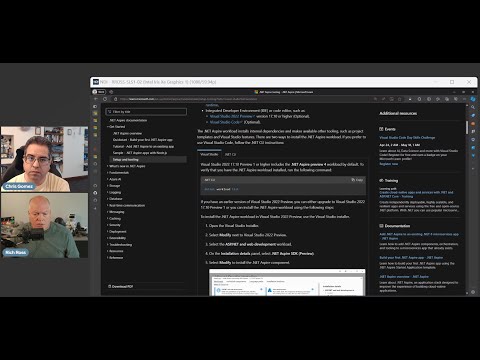
Task: Click the browser favorites star icon
Action: click(400, 99)
